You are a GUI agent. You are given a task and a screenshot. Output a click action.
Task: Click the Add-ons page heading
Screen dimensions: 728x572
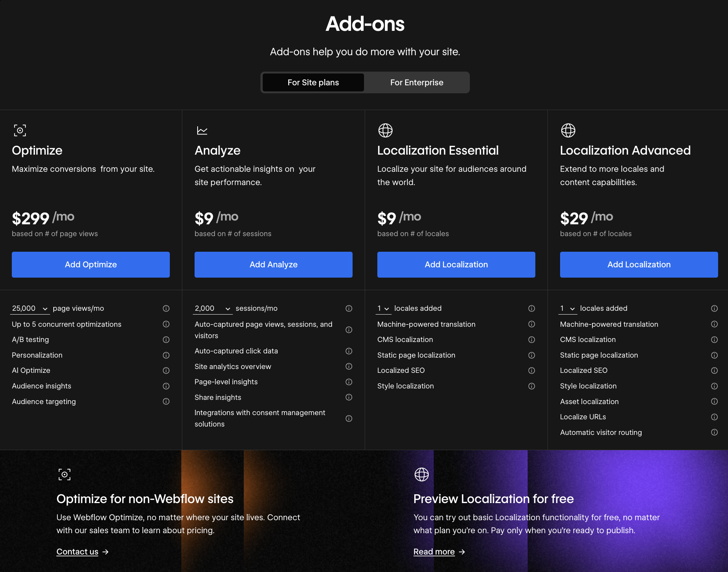(365, 24)
